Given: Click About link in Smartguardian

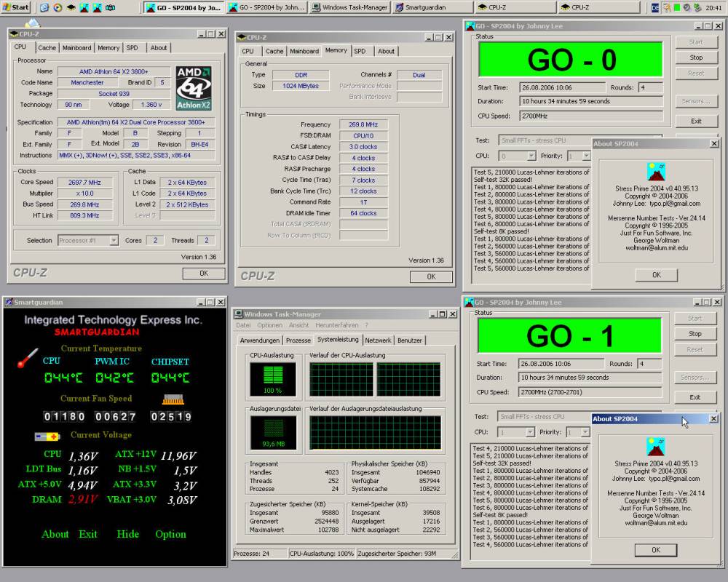Looking at the screenshot, I should (x=55, y=534).
